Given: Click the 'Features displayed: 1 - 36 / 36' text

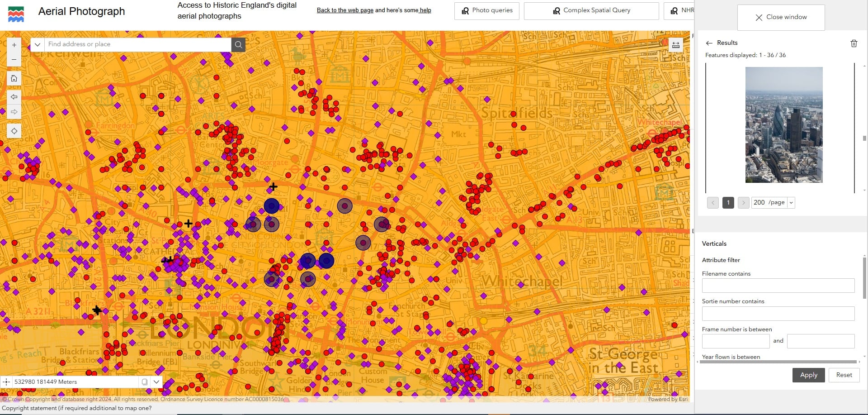Looking at the screenshot, I should [745, 55].
